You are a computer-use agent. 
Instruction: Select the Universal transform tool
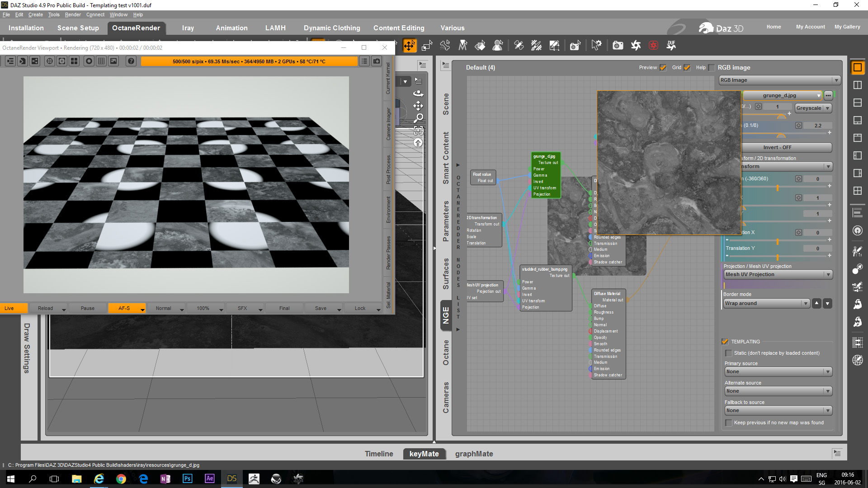(x=409, y=45)
